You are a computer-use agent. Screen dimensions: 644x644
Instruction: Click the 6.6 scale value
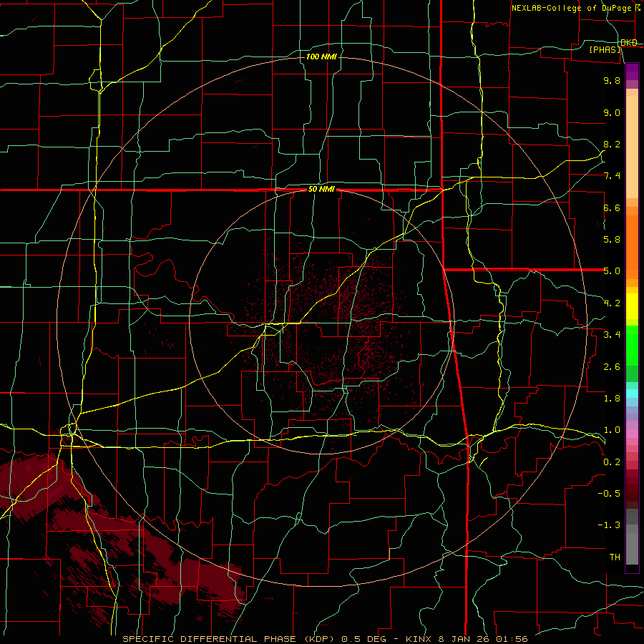612,208
